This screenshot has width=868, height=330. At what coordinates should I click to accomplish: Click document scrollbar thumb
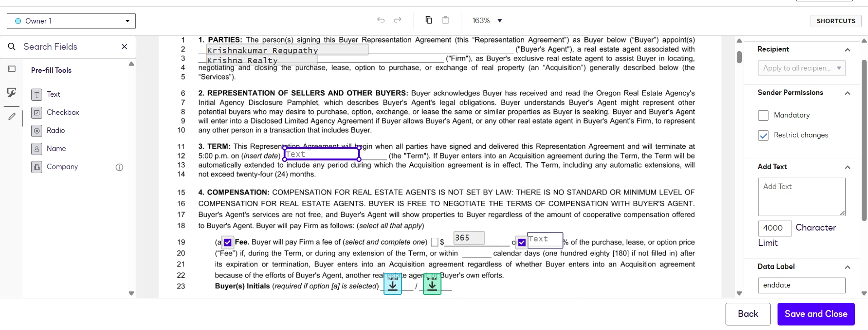tap(739, 57)
